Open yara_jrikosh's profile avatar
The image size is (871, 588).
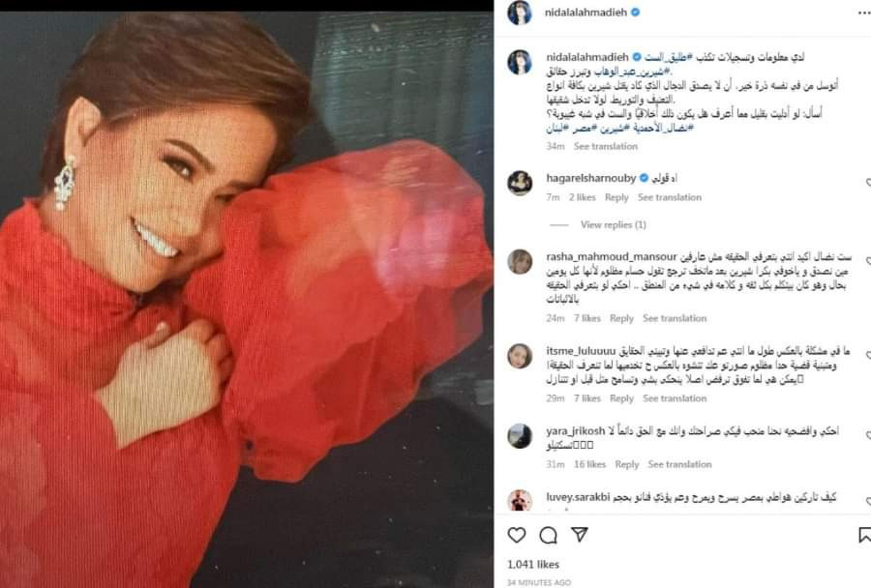520,436
